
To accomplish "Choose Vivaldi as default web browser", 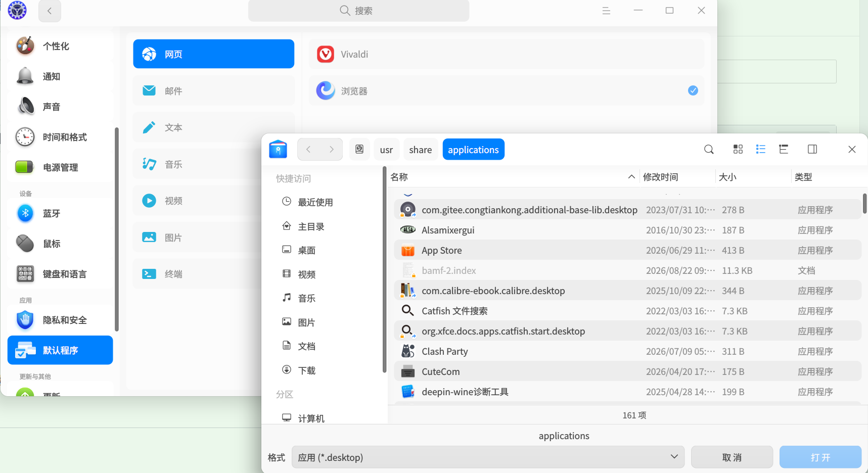I will (507, 54).
